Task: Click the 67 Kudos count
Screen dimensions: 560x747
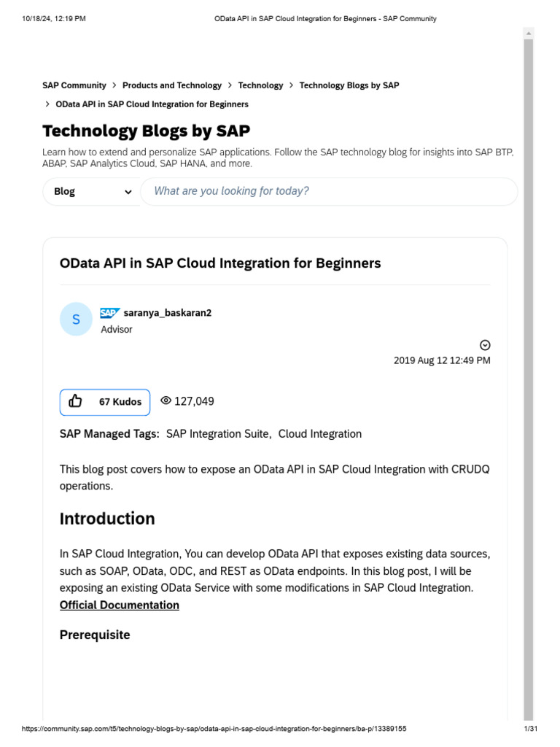Action: (x=120, y=402)
